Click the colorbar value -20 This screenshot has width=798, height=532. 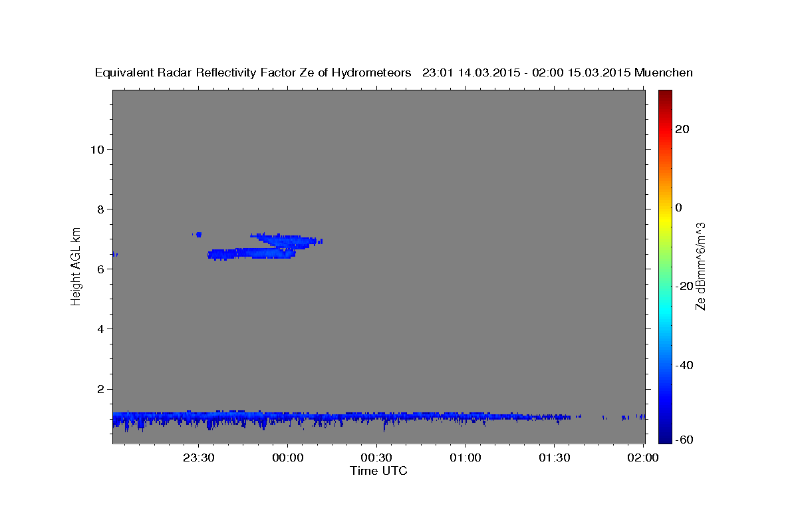(684, 286)
